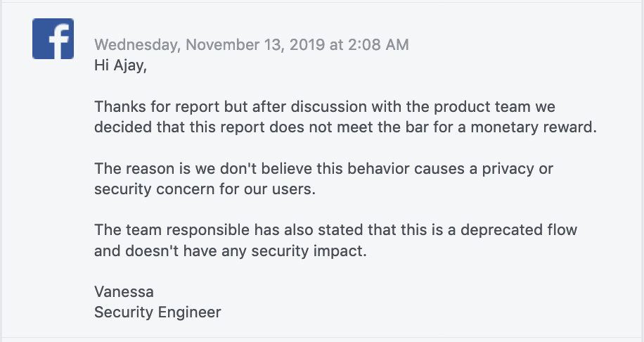644x342 pixels.
Task: Click the words "deprecated flow"
Action: point(519,231)
